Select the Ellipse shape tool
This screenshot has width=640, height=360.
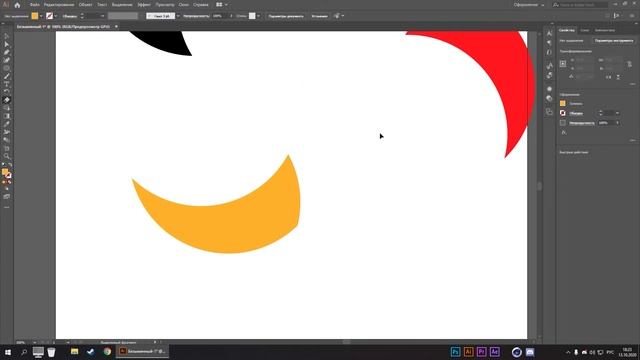(x=7, y=68)
